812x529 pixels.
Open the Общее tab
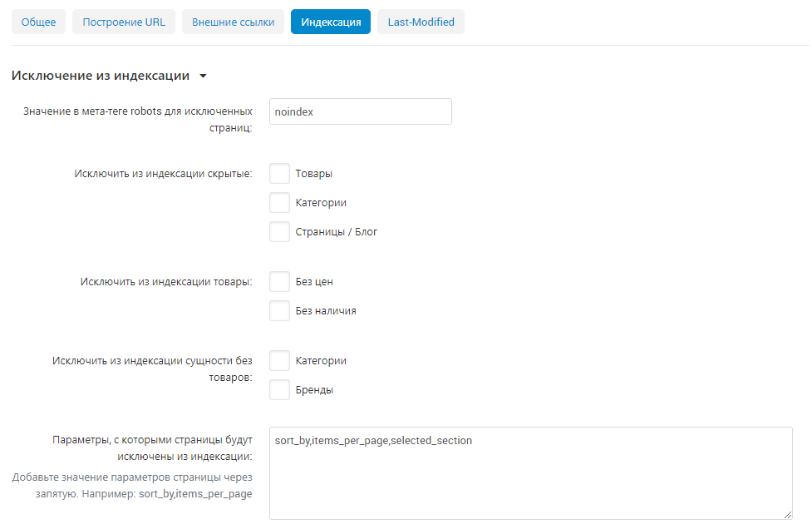pyautogui.click(x=38, y=22)
